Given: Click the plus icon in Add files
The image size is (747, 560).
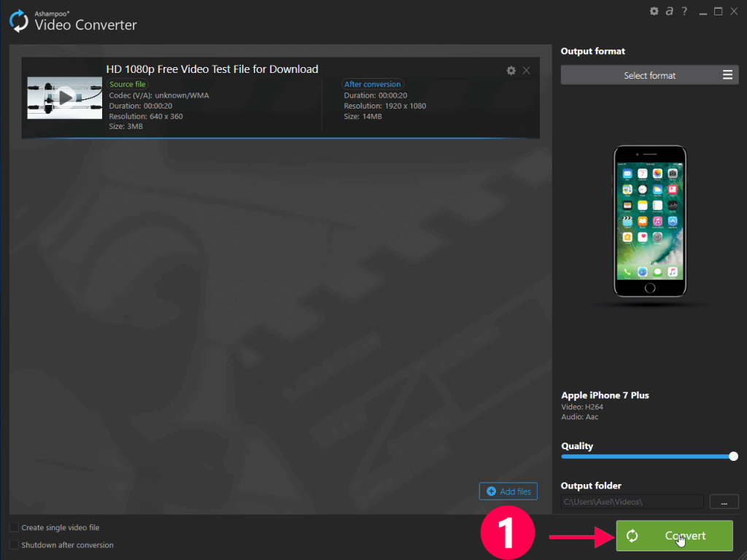Looking at the screenshot, I should tap(491, 491).
